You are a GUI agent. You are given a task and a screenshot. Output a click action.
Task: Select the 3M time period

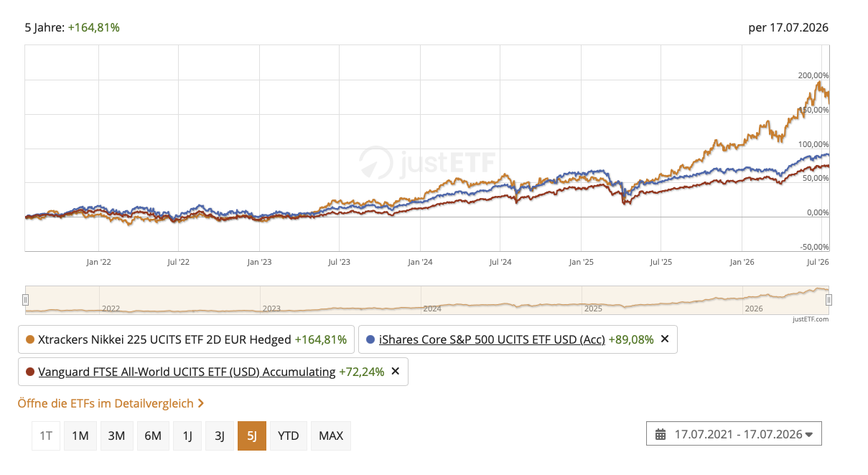(x=117, y=436)
